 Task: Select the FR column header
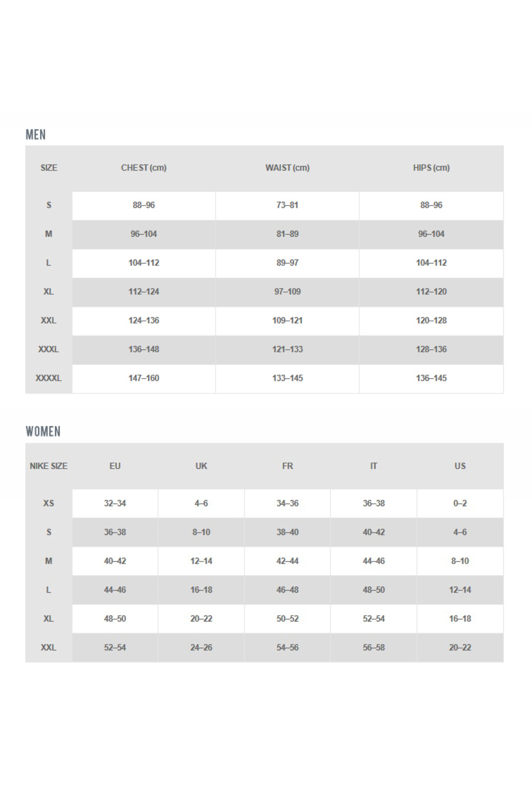[287, 466]
